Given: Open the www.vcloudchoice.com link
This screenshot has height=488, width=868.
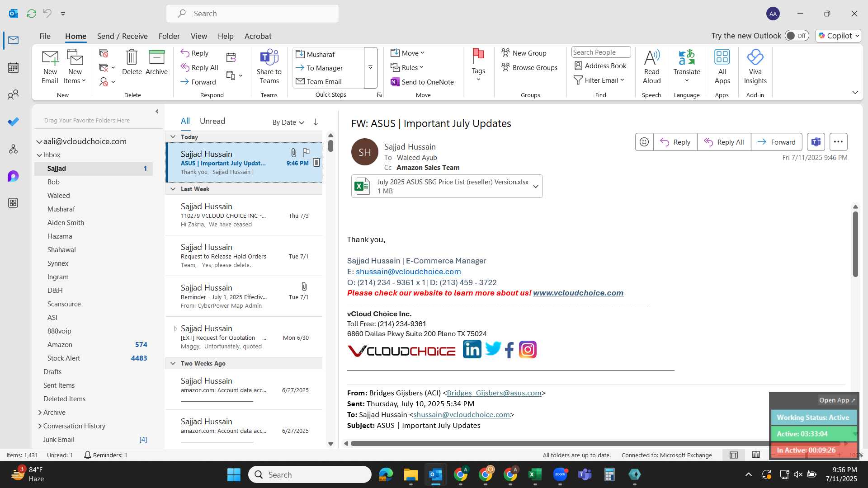Looking at the screenshot, I should click(x=578, y=293).
